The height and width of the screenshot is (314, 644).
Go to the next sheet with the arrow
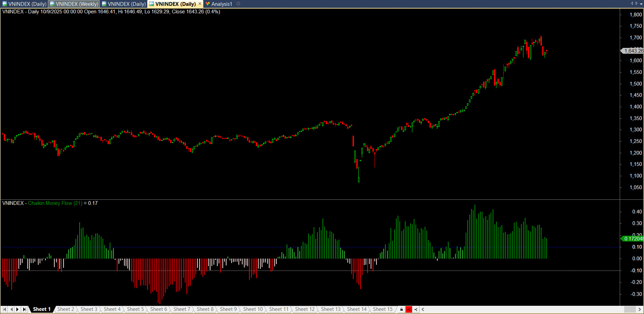[18, 309]
